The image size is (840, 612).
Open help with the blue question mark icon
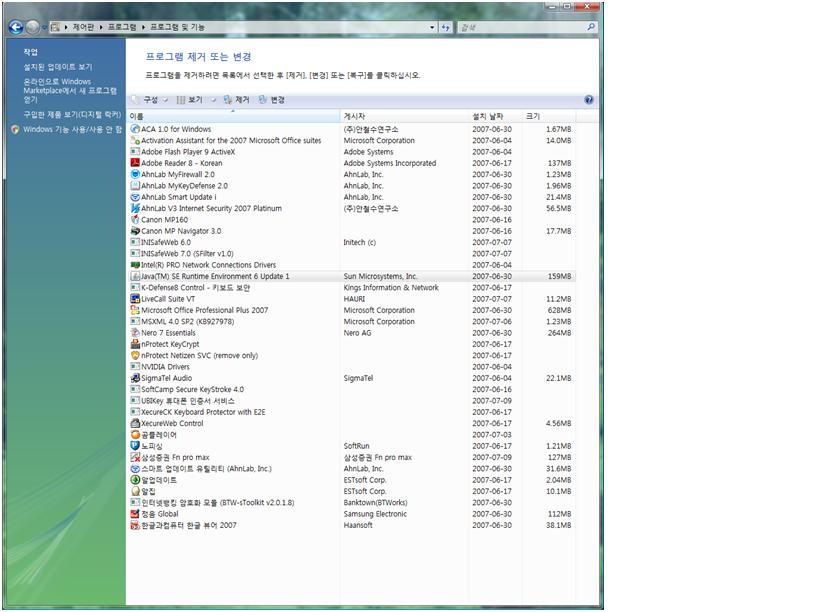click(x=589, y=100)
